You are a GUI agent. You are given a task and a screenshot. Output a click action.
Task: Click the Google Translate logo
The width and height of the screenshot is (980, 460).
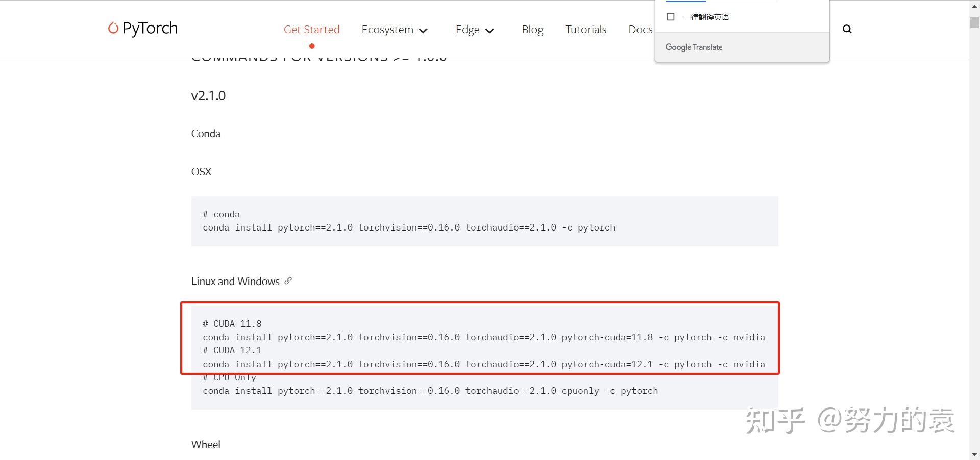pos(693,47)
